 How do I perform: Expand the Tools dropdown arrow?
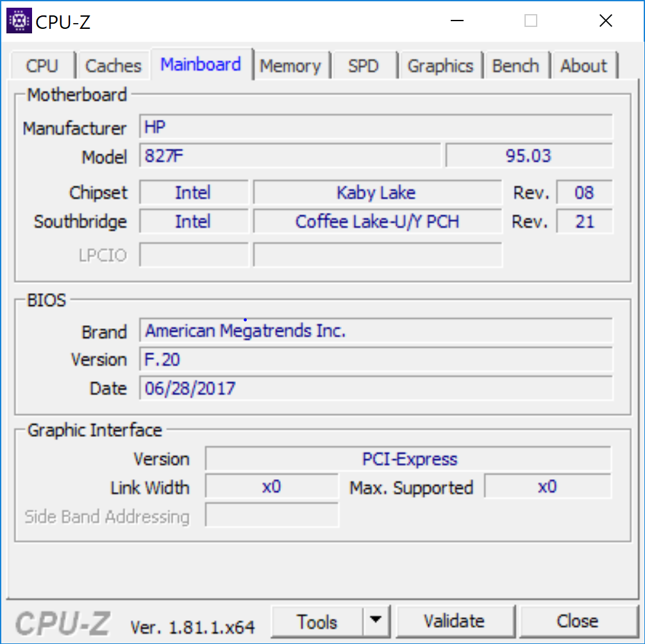coord(376,622)
